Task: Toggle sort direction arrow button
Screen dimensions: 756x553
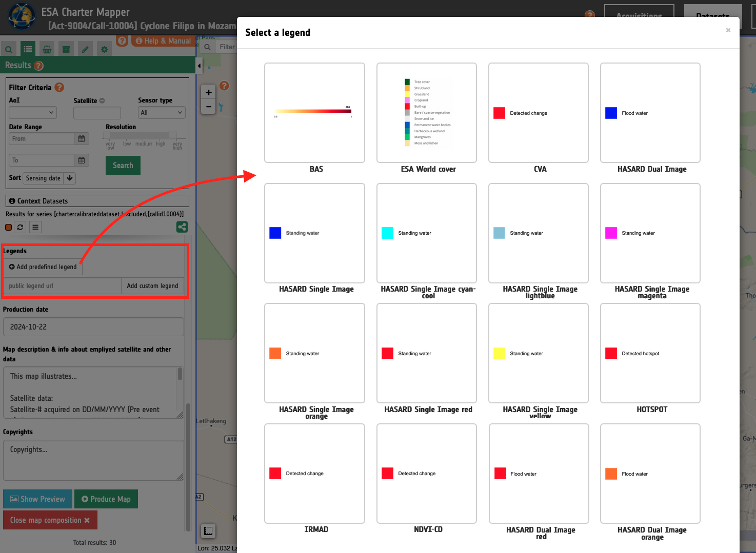Action: pyautogui.click(x=70, y=178)
